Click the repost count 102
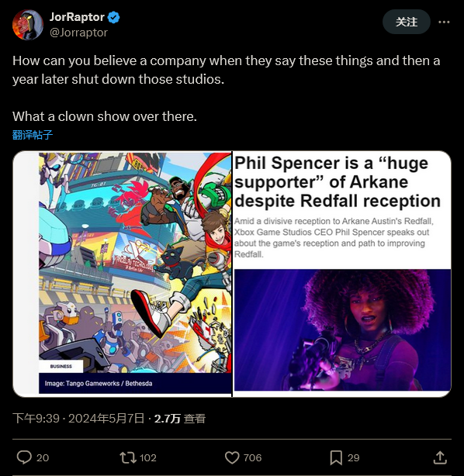Image resolution: width=464 pixels, height=476 pixels. [148, 458]
